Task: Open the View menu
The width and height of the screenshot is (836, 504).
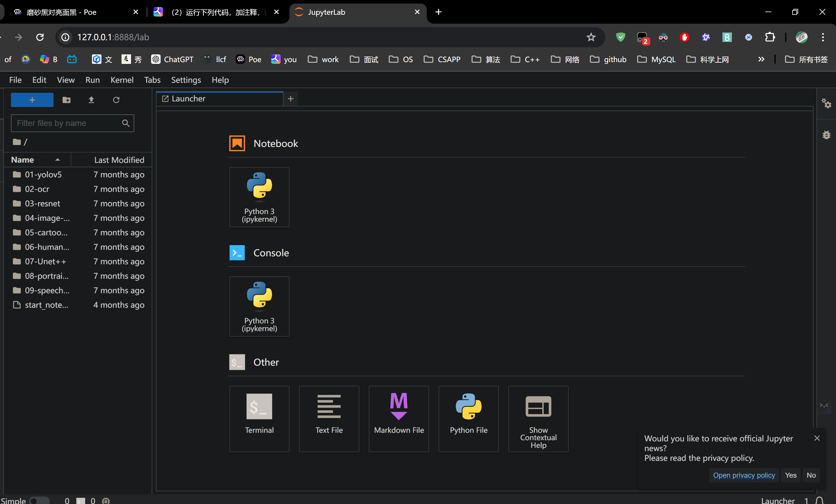Action: (65, 80)
